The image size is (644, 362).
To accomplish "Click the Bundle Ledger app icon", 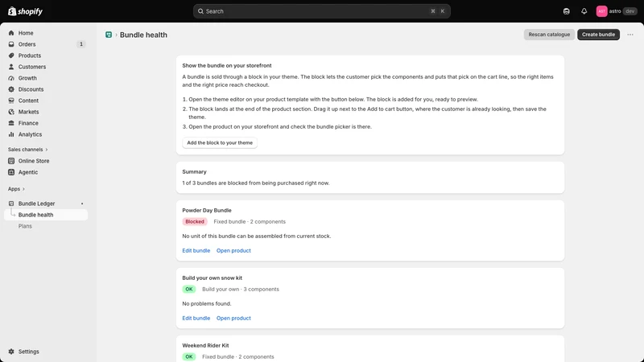I will [x=11, y=204].
